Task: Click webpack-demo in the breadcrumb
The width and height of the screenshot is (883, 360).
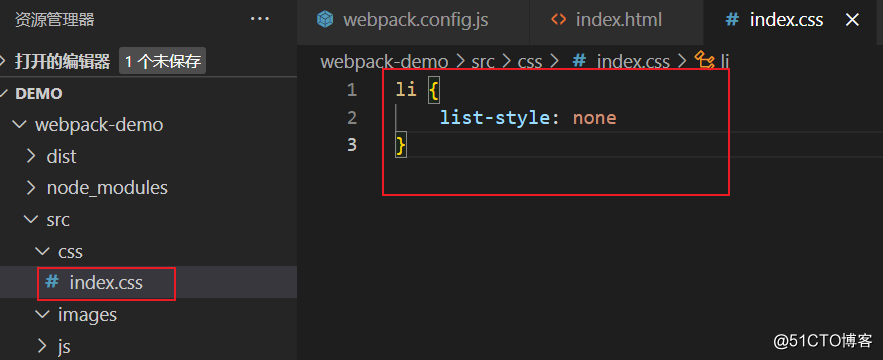Action: pyautogui.click(x=384, y=61)
